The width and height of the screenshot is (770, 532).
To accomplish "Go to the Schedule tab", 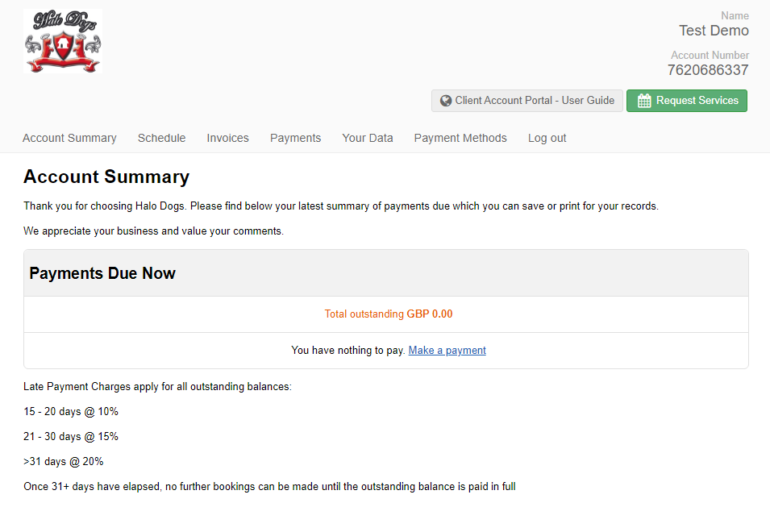I will point(161,138).
